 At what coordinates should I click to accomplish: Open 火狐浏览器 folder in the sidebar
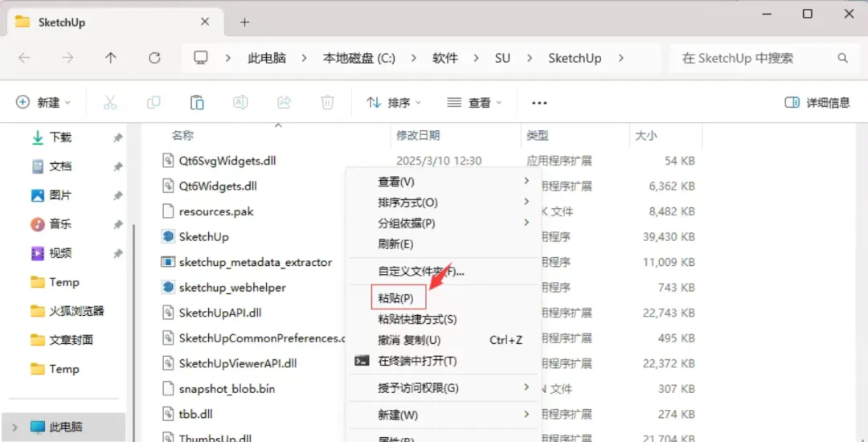pyautogui.click(x=68, y=311)
